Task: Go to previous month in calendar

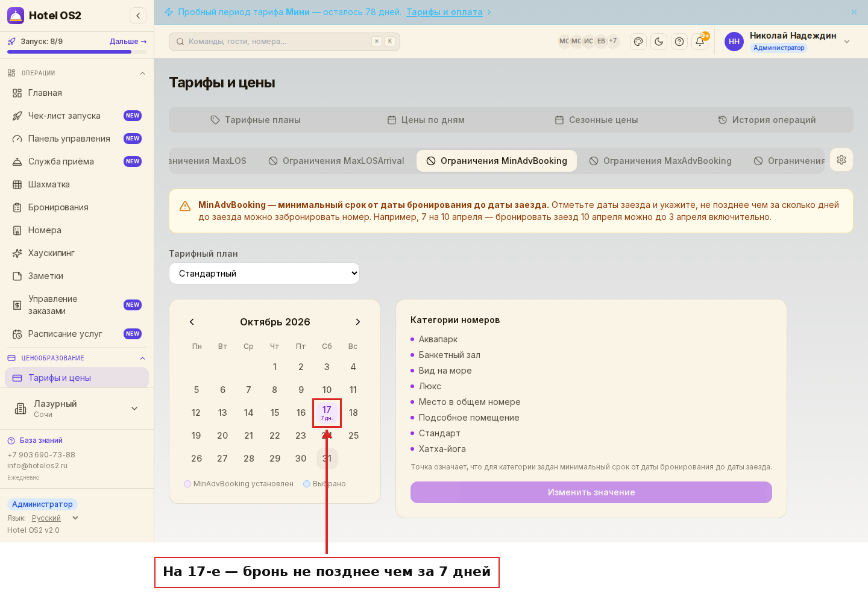Action: 192,322
